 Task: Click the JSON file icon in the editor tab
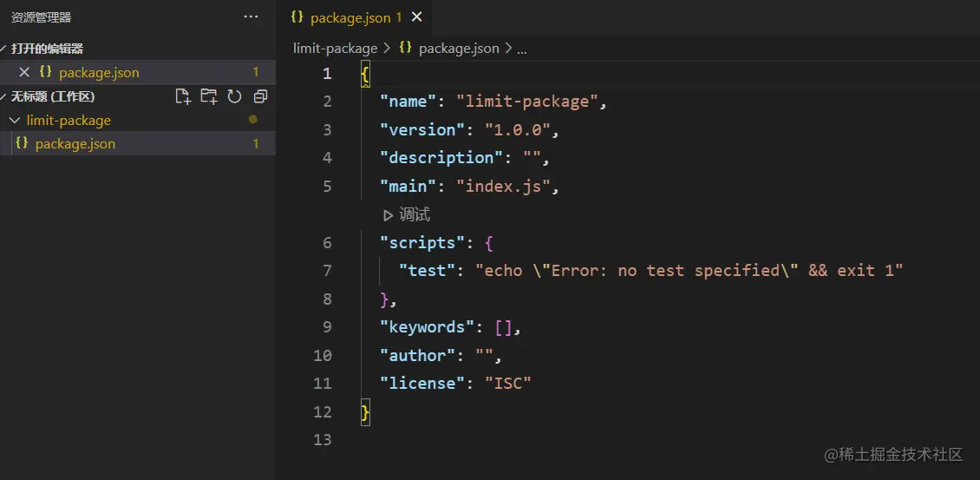click(297, 17)
